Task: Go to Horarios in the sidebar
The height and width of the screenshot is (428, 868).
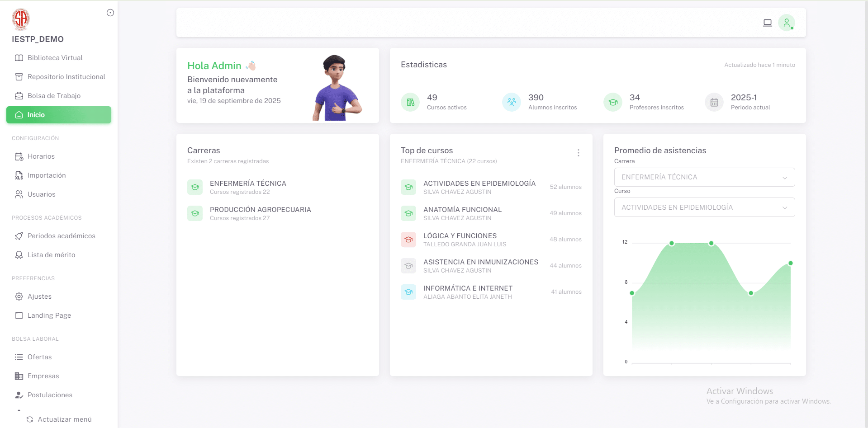Action: click(x=41, y=156)
